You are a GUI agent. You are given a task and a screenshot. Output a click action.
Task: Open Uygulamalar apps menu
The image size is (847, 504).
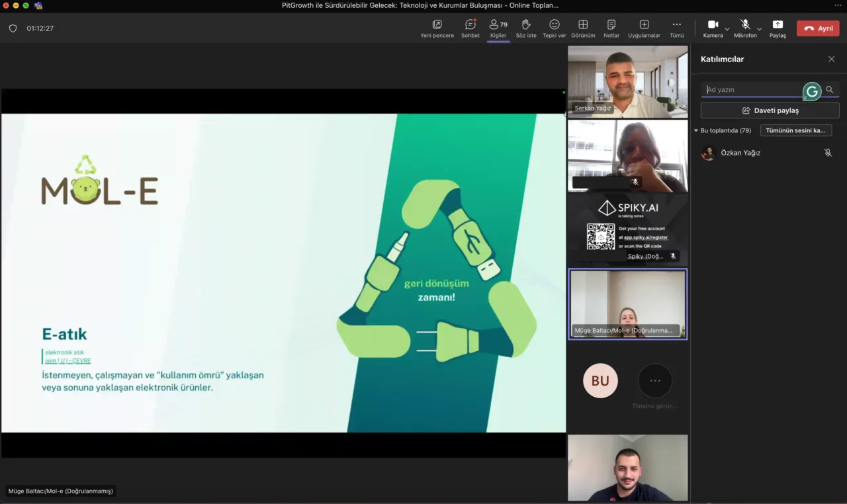point(644,28)
